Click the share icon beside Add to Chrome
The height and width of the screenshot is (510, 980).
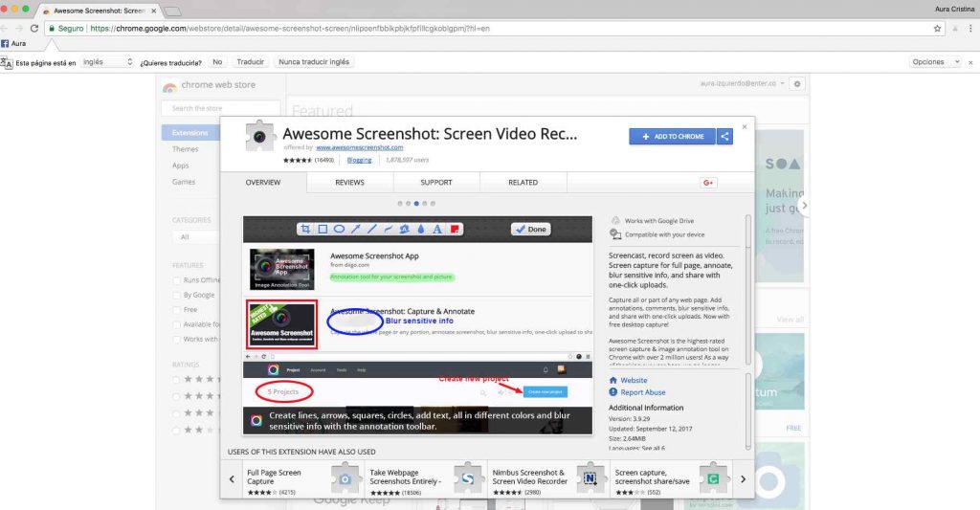pos(724,136)
